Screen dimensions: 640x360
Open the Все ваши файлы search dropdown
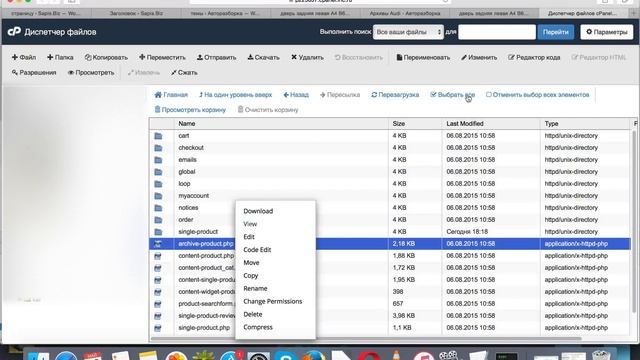click(x=408, y=32)
